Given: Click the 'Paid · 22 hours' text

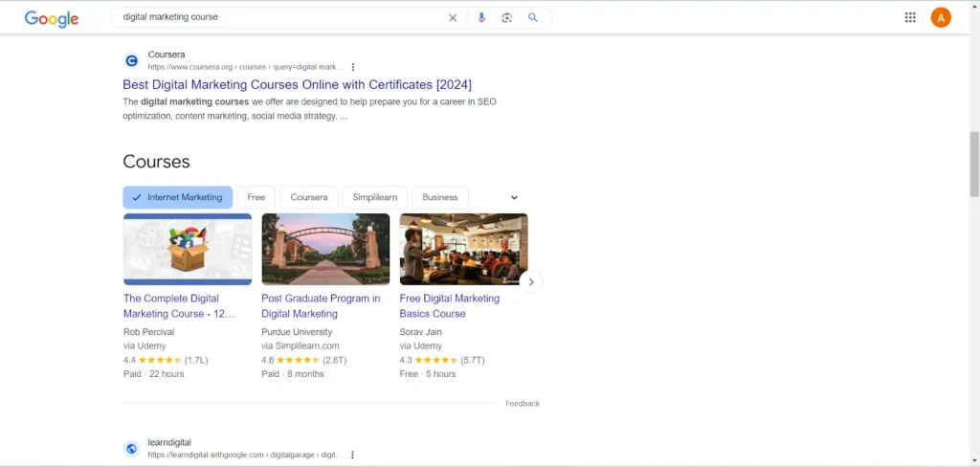Looking at the screenshot, I should pos(154,374).
